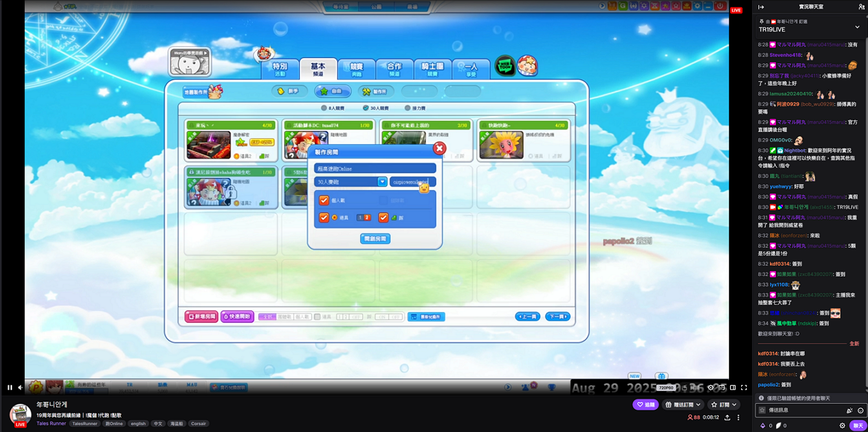The height and width of the screenshot is (432, 868).
Task: Open chat settings gear below message box
Action: [x=842, y=426]
